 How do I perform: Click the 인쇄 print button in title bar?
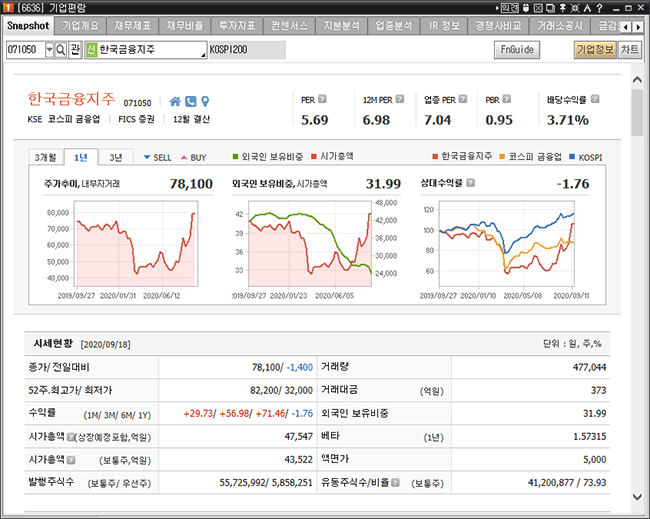[x=509, y=8]
